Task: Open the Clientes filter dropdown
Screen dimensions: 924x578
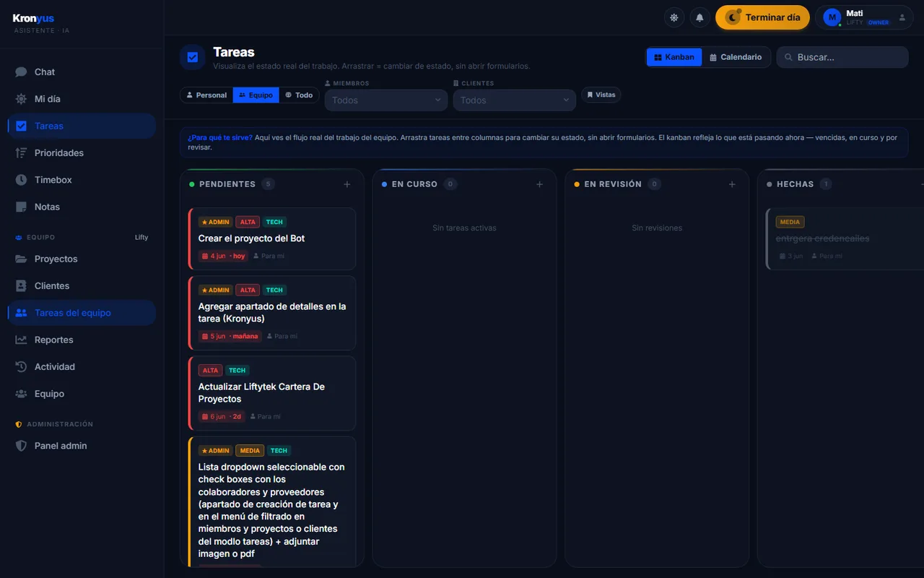Action: click(x=515, y=100)
